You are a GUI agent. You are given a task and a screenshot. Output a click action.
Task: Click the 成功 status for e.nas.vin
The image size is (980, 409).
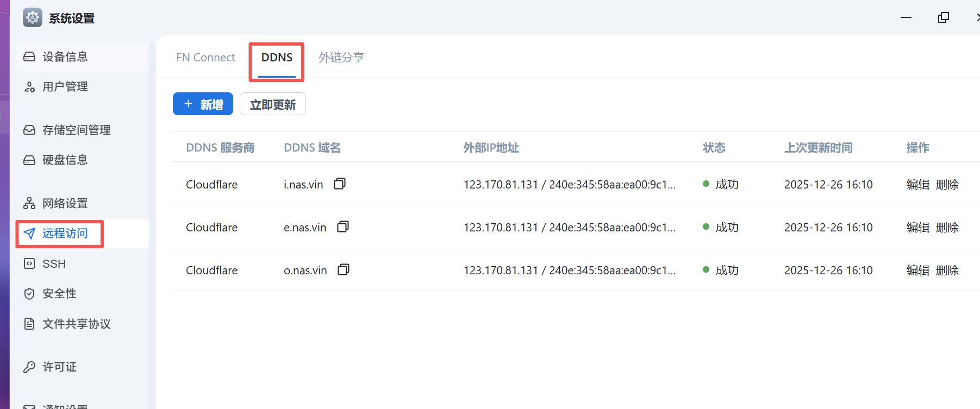[727, 228]
